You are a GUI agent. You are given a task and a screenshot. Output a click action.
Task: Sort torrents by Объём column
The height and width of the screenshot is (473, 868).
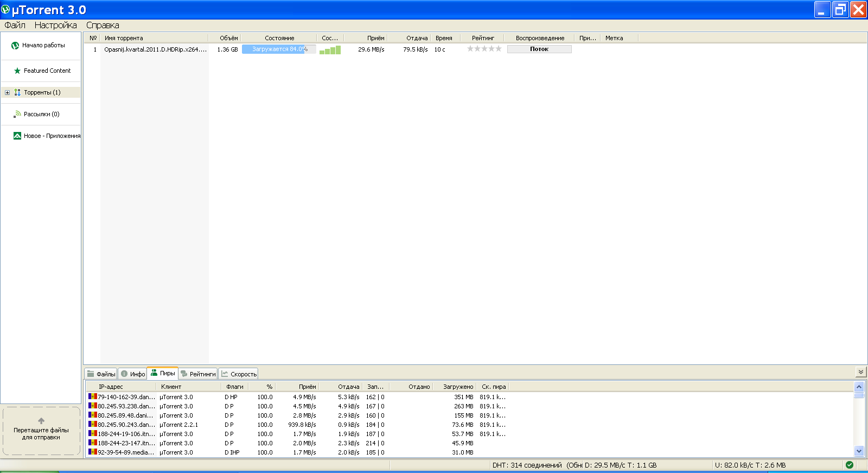click(225, 38)
